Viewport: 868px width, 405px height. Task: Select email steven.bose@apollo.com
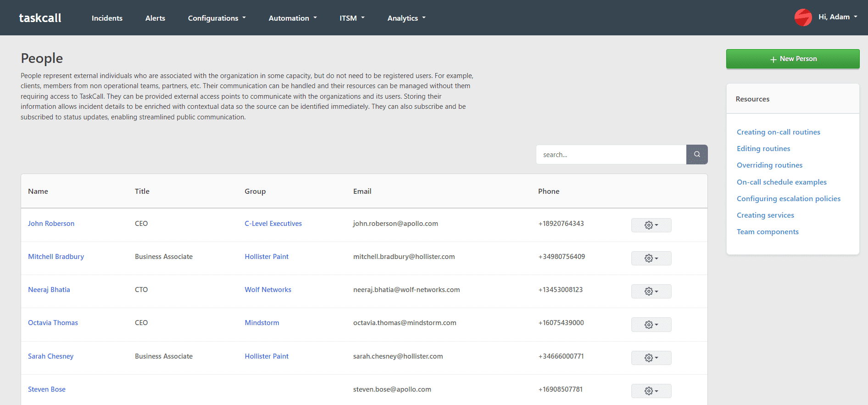coord(392,389)
